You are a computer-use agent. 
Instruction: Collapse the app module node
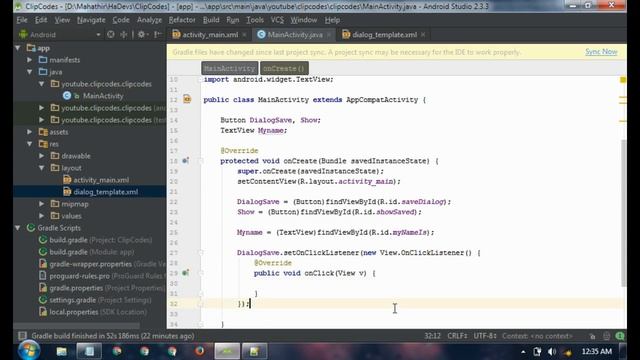[18, 48]
